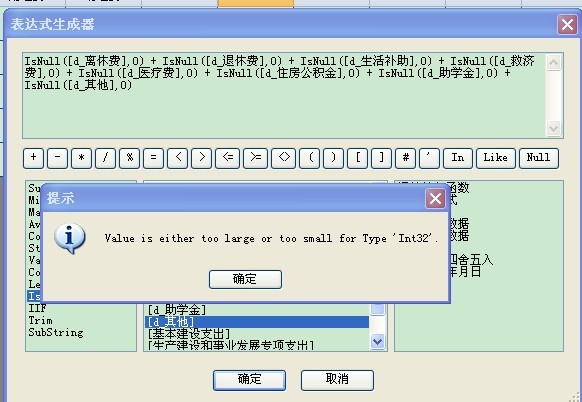582x402 pixels.
Task: Insert the division slash operator
Action: pos(105,158)
